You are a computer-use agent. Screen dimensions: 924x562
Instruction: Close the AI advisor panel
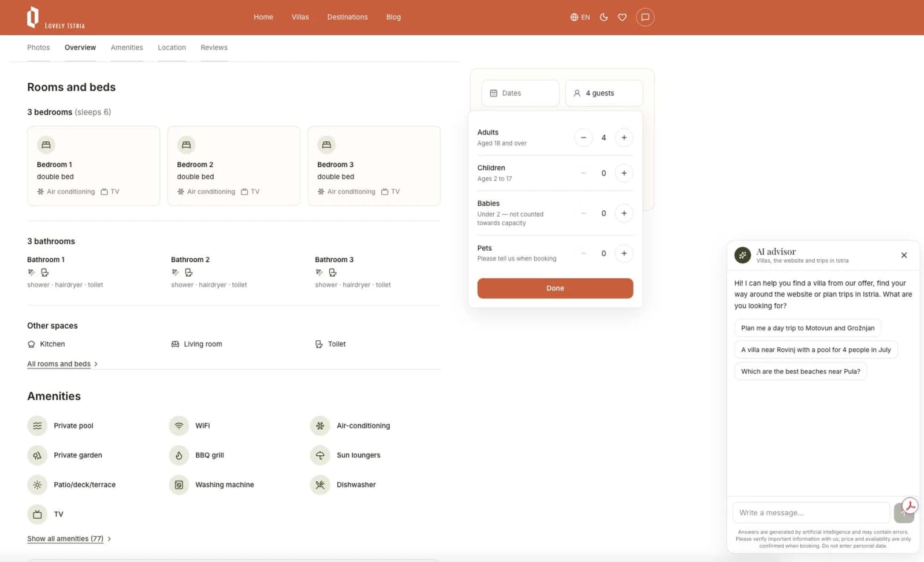tap(904, 255)
